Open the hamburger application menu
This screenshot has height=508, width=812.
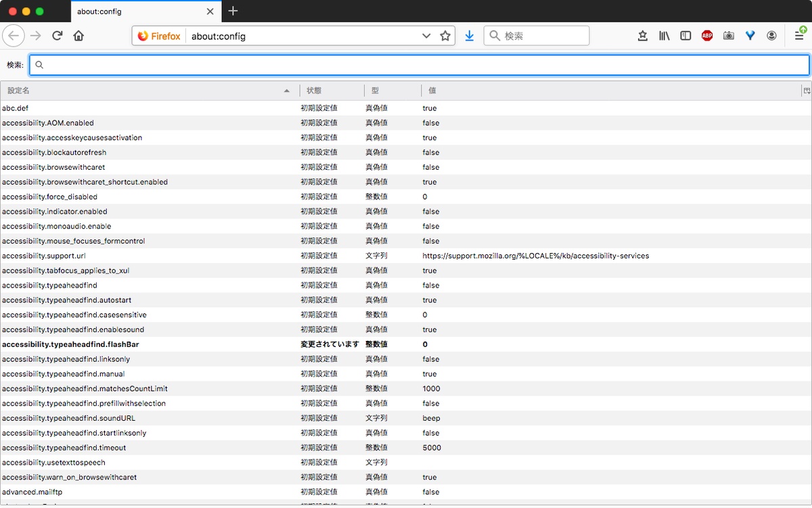tap(799, 36)
